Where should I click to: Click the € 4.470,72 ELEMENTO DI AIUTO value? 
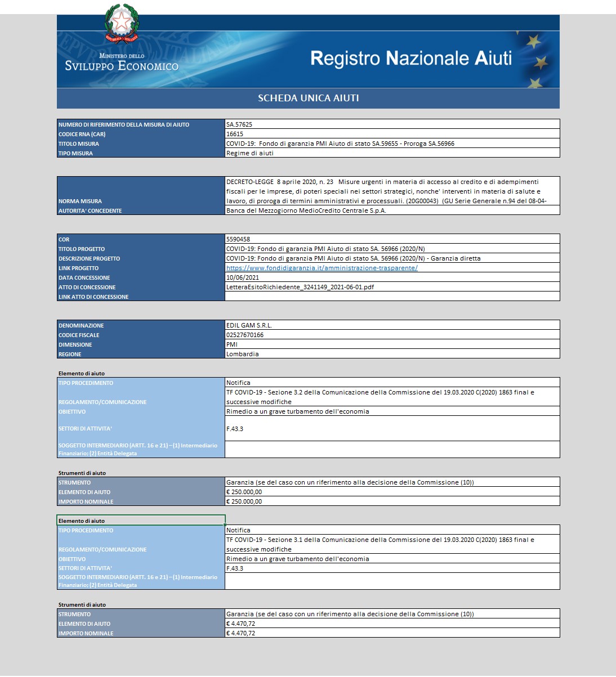(x=392, y=624)
